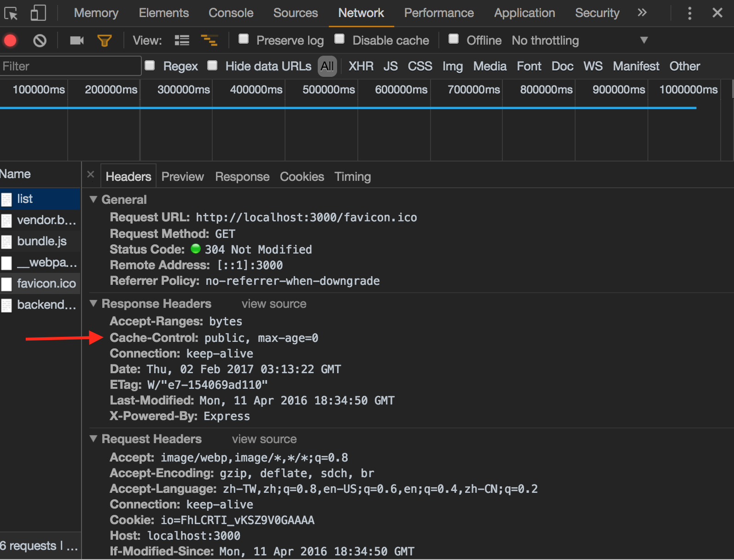Toggle the filter funnel icon

tap(105, 40)
